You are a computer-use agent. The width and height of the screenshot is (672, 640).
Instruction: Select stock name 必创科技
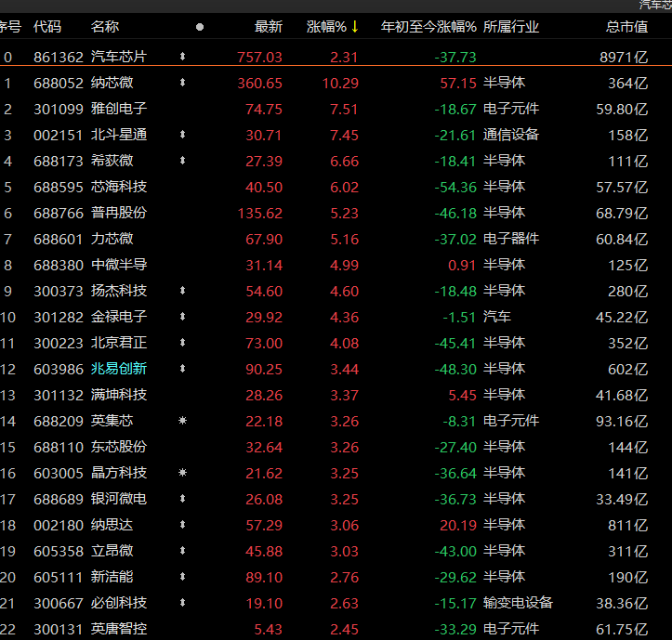[x=119, y=603]
